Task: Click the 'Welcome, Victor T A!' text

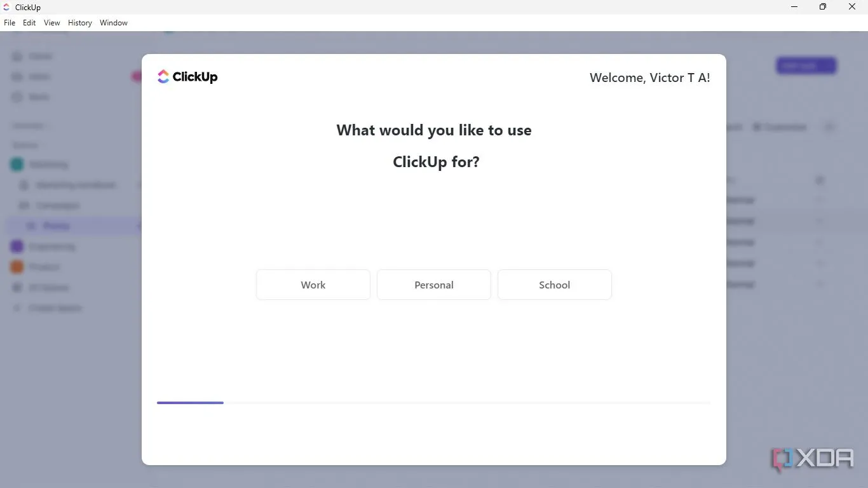Action: tap(650, 78)
